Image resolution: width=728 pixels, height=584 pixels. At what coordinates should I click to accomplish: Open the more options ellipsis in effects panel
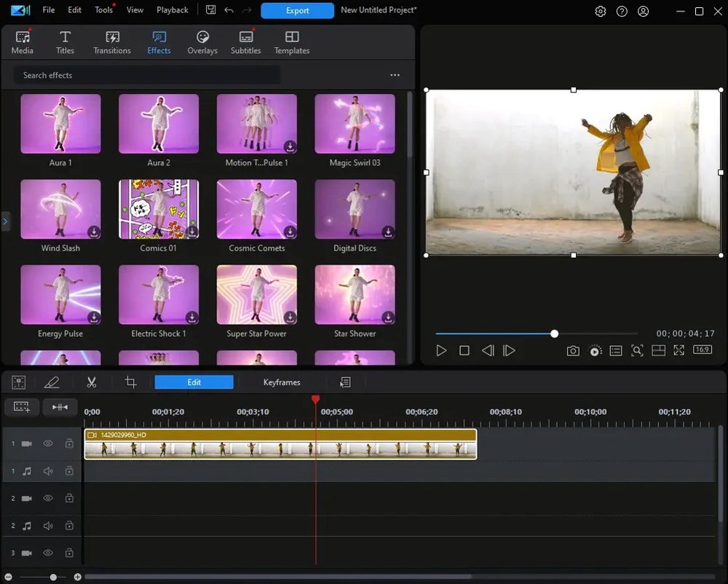pyautogui.click(x=395, y=75)
